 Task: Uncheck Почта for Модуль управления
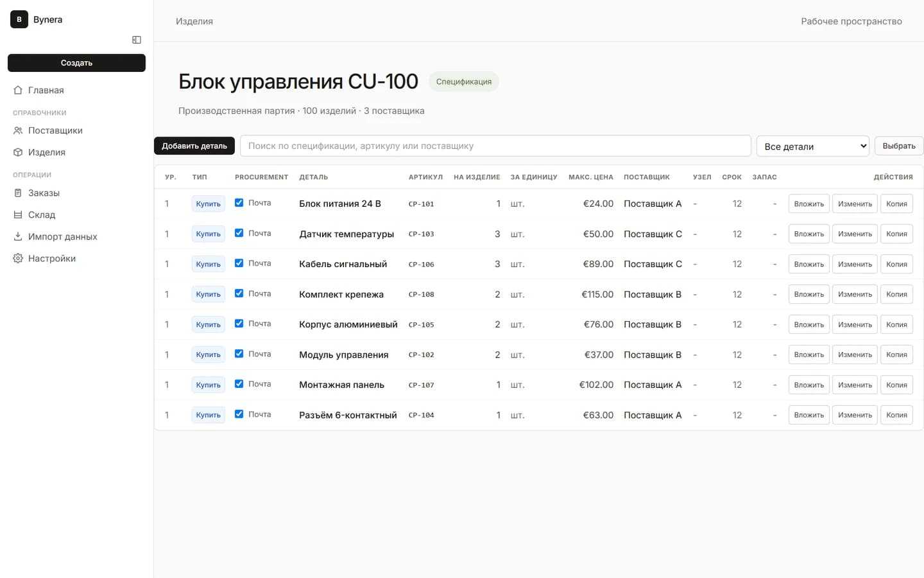[x=239, y=353]
